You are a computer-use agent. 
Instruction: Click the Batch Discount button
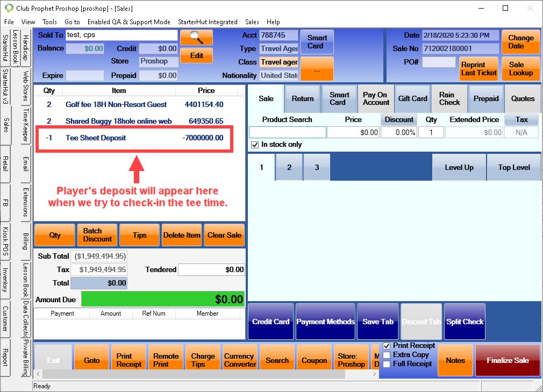tap(97, 235)
